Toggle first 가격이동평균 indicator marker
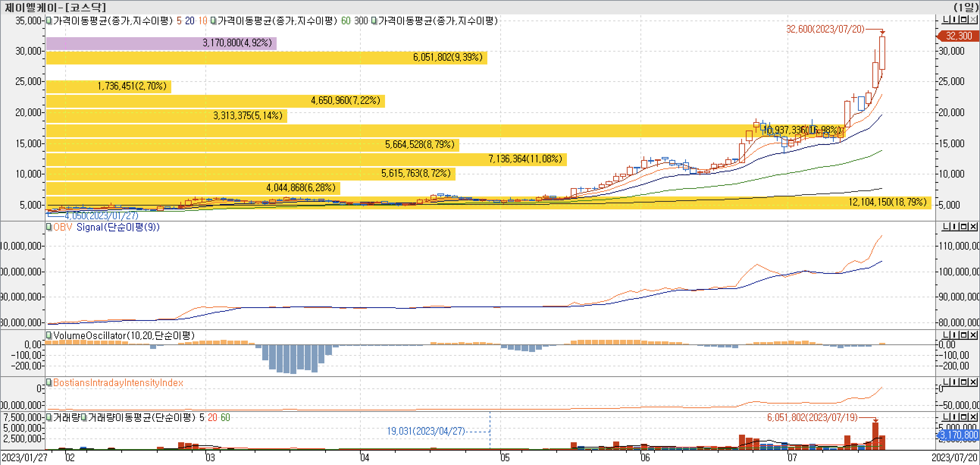 49,20
